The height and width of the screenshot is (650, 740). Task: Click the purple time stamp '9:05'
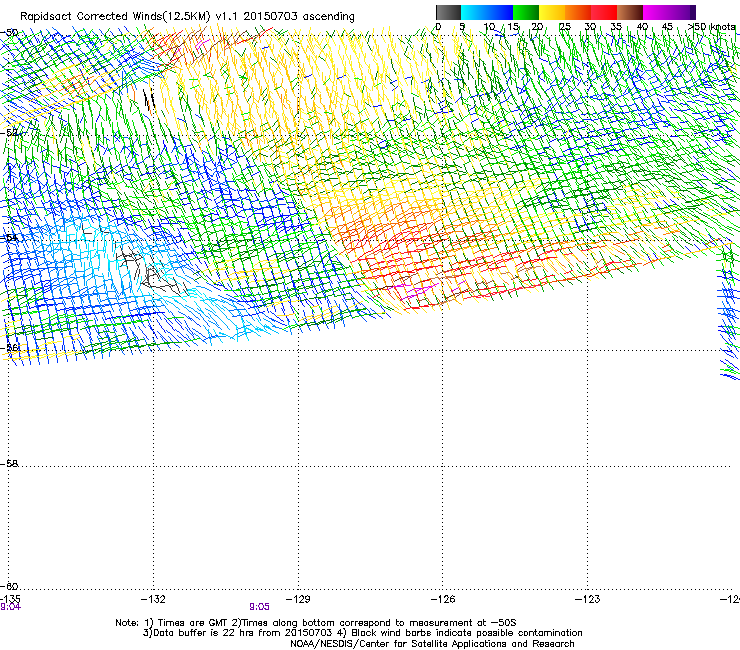click(260, 607)
